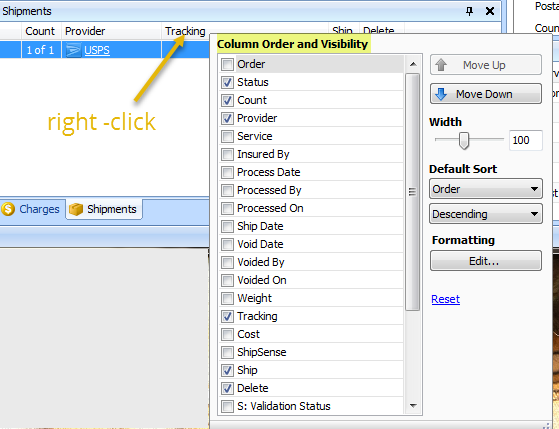Viewport: 559px width, 429px height.
Task: Click the Edit... formatting button
Action: [486, 261]
